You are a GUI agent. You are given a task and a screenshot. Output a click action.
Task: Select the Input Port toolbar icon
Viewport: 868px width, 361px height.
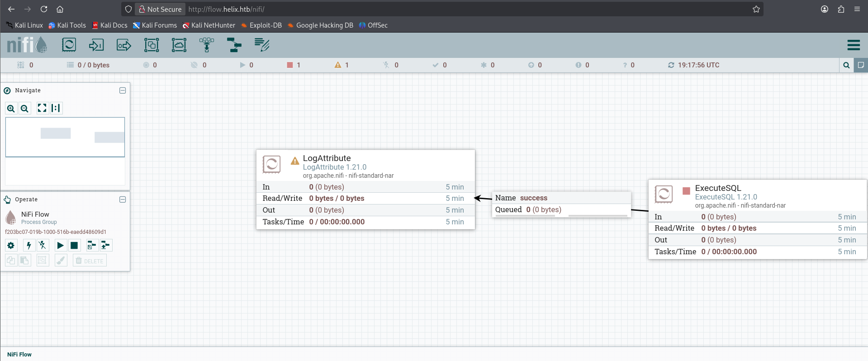click(x=96, y=45)
